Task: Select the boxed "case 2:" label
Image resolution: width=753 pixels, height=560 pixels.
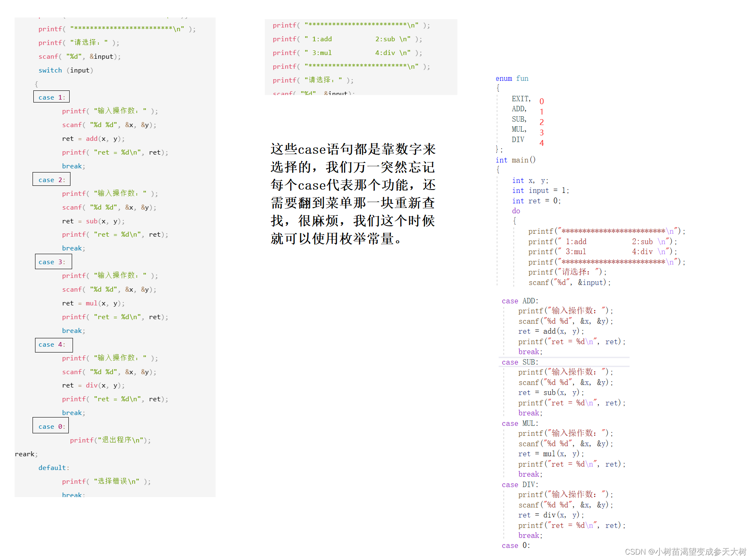Action: (x=51, y=179)
